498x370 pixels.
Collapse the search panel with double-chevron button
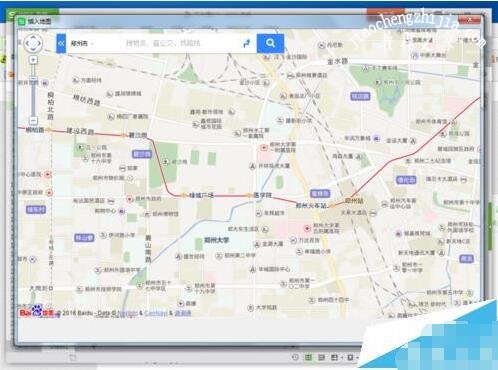[x=61, y=43]
